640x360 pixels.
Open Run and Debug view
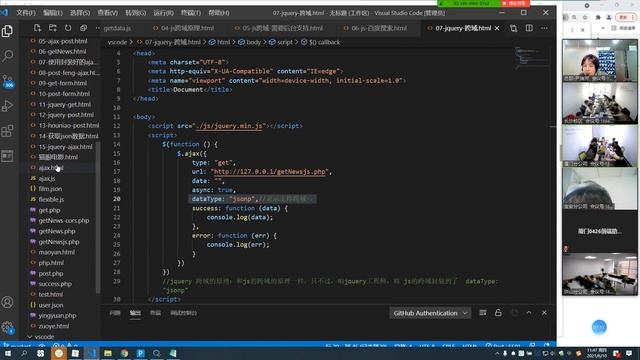[x=7, y=106]
